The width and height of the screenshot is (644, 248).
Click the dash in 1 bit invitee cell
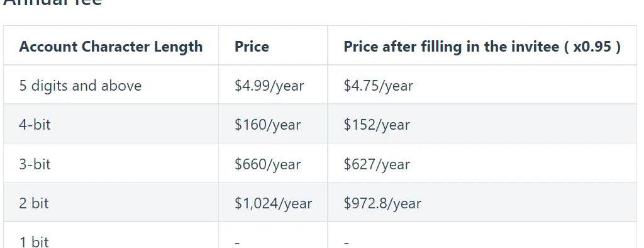tap(347, 243)
